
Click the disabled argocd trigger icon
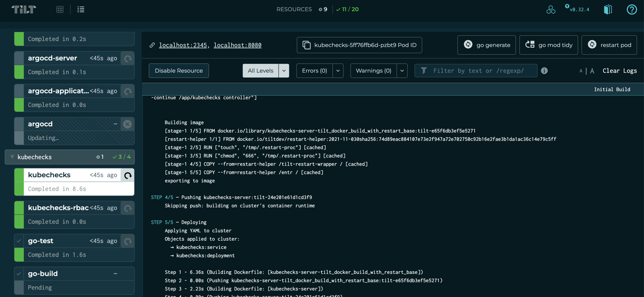pos(127,124)
